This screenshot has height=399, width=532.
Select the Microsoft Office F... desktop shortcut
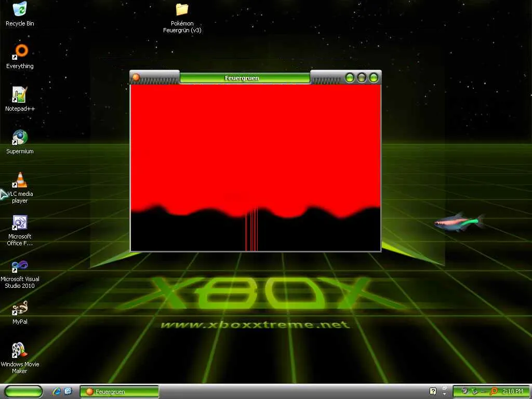click(x=20, y=230)
